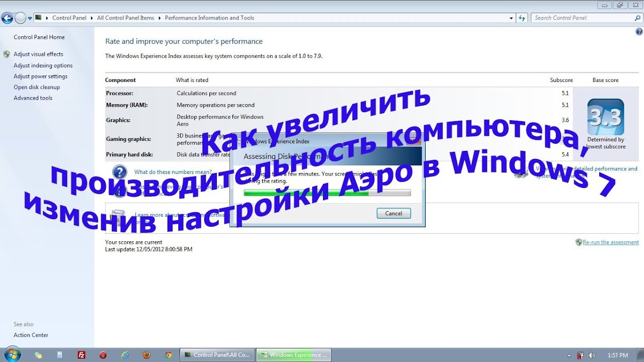Click the search magnifier icon
644x362 pixels.
pyautogui.click(x=637, y=18)
